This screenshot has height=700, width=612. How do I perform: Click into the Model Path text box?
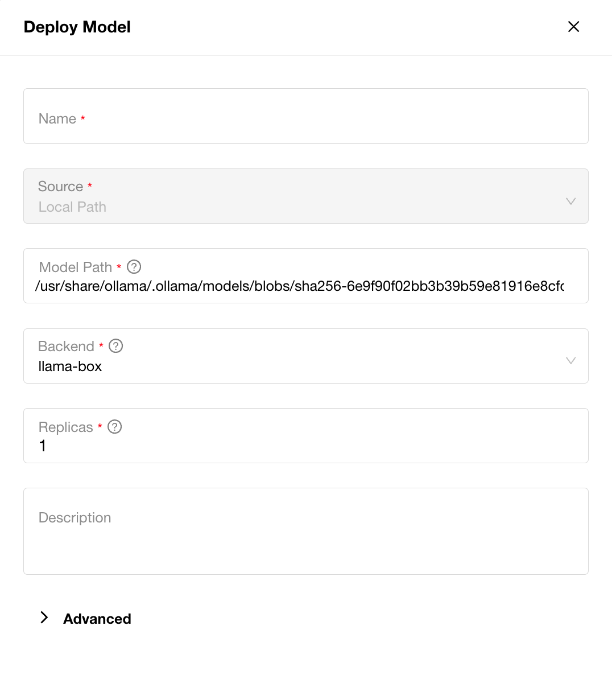299,286
